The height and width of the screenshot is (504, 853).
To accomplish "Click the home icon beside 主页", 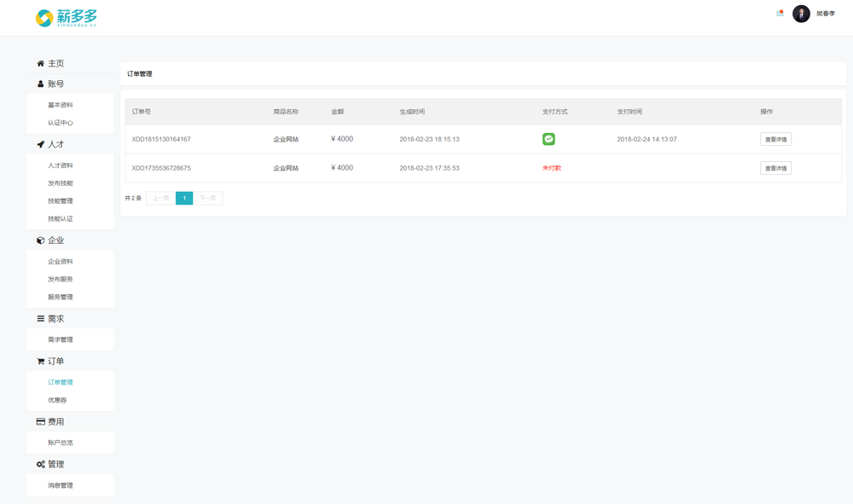I will point(40,64).
